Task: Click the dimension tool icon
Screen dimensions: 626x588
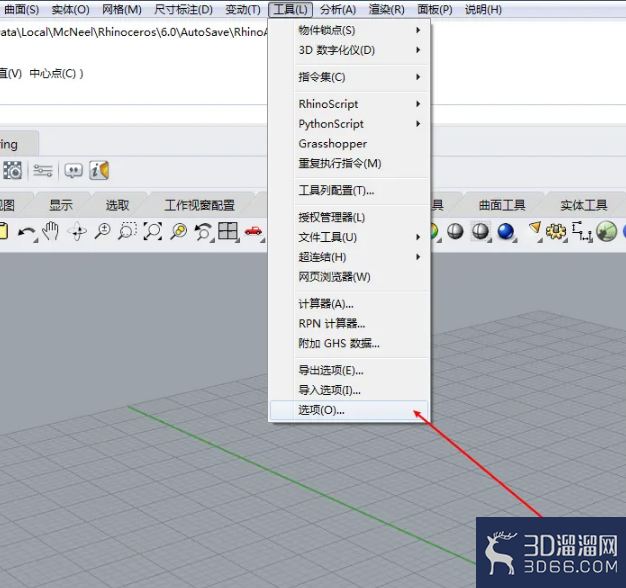Action: 582,232
